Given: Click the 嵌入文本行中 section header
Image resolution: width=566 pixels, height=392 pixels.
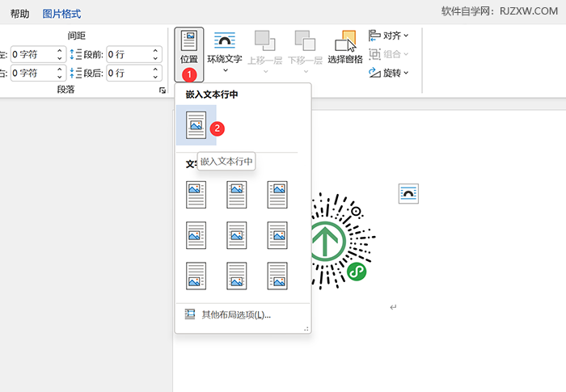Looking at the screenshot, I should click(212, 95).
